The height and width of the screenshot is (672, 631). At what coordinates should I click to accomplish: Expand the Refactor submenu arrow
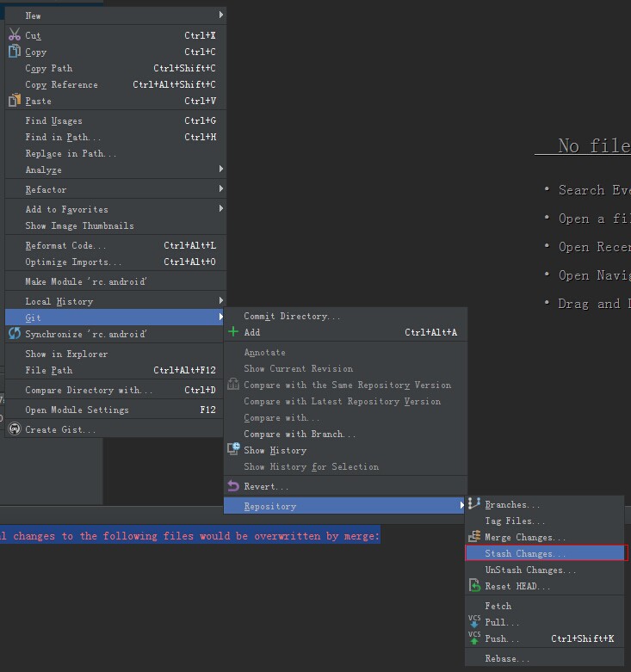(220, 188)
